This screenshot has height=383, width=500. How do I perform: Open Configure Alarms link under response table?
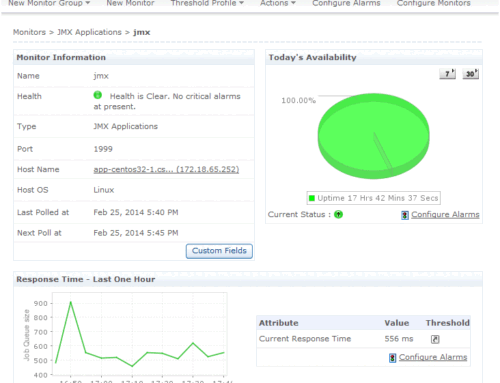tap(433, 357)
